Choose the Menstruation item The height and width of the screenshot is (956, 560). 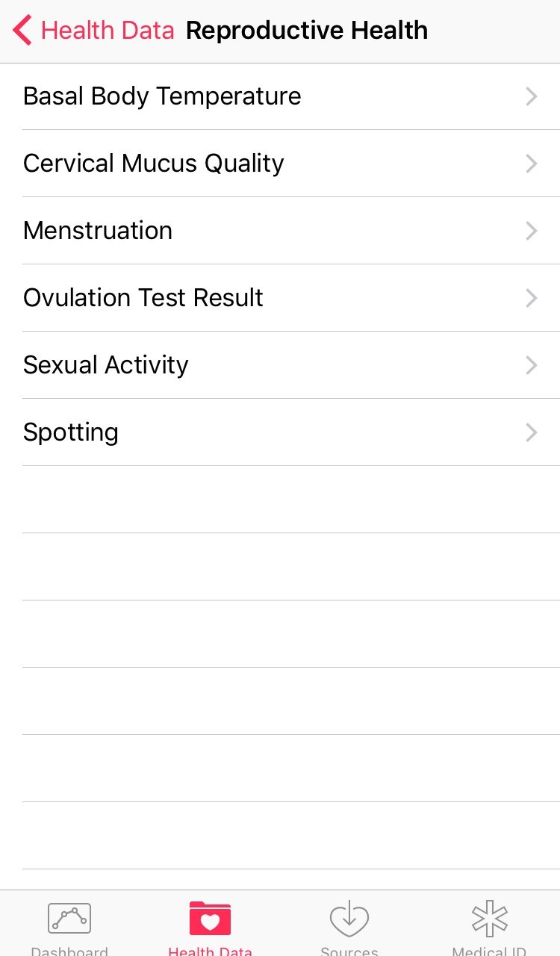click(x=98, y=231)
